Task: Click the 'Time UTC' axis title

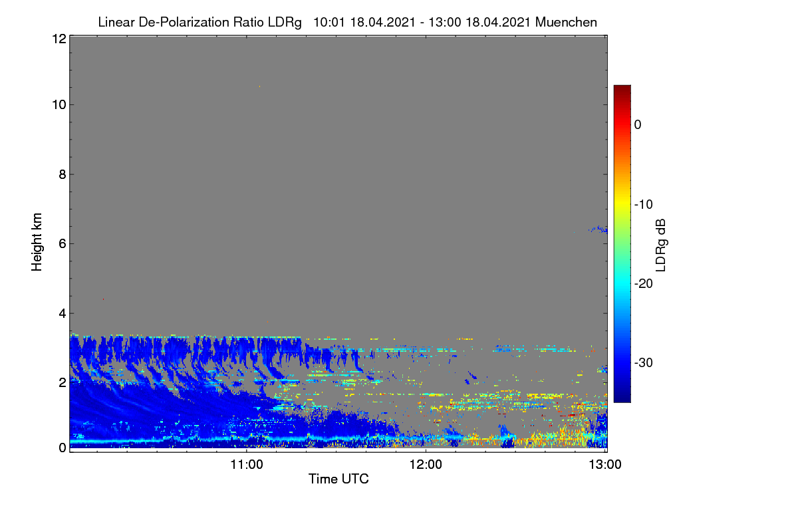Action: point(338,479)
